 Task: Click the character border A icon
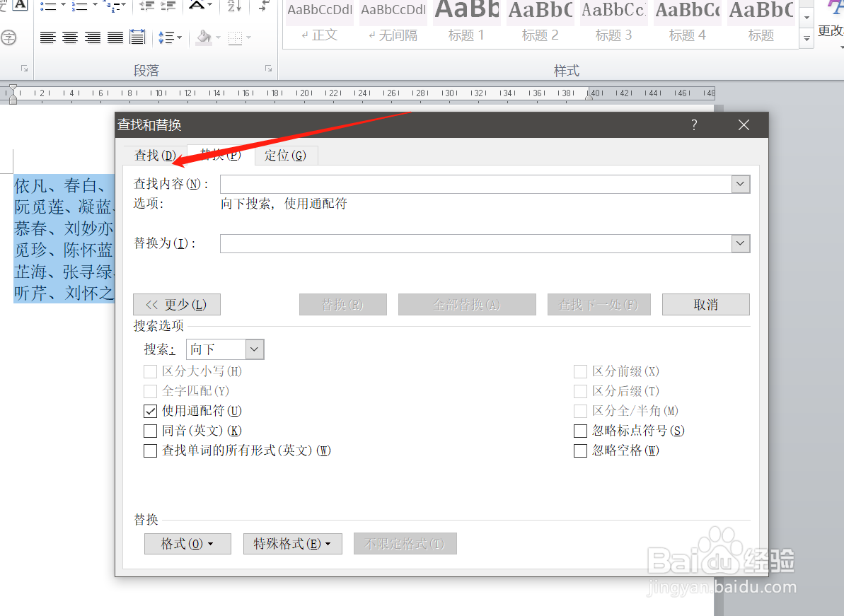[19, 5]
